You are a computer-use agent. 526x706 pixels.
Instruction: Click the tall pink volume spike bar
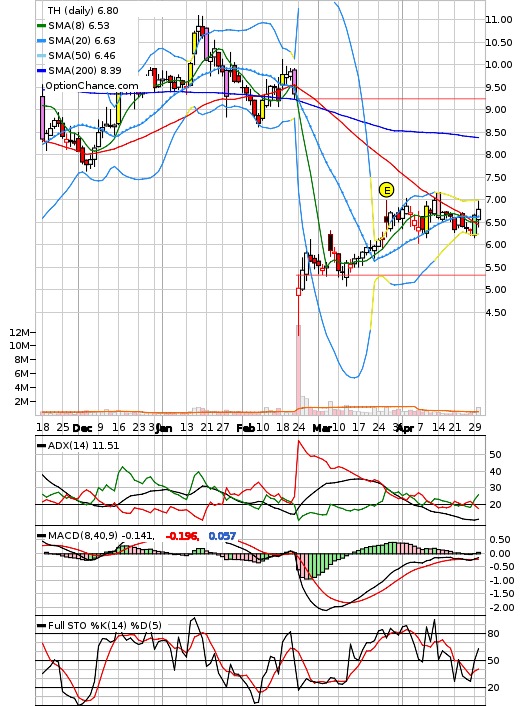point(298,369)
